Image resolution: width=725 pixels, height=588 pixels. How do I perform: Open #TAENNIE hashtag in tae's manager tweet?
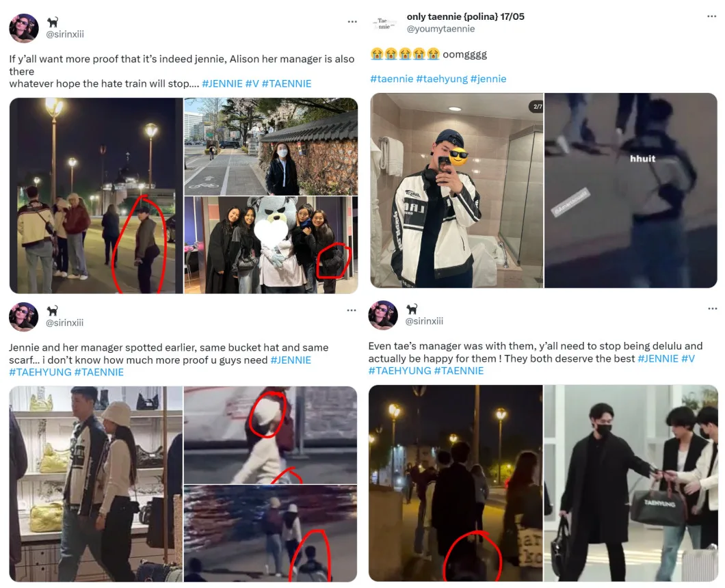coord(459,371)
